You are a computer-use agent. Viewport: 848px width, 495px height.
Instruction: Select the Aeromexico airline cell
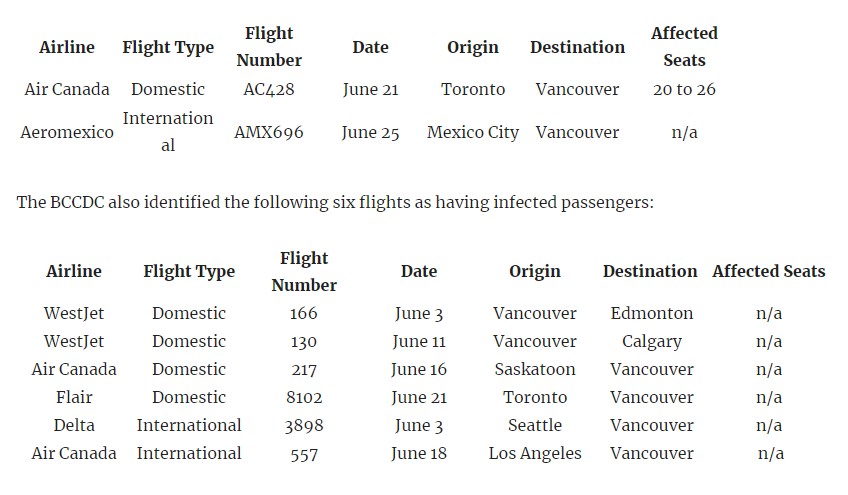pyautogui.click(x=67, y=133)
